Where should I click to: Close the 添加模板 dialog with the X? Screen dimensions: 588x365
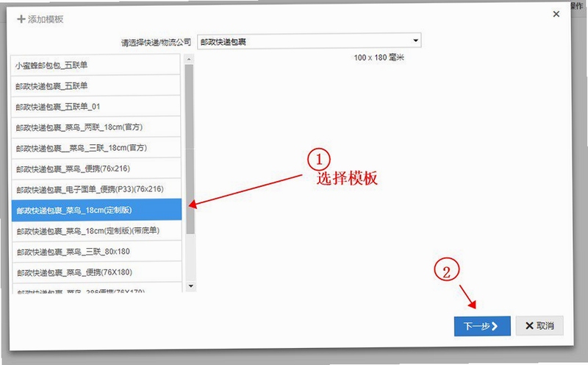556,14
